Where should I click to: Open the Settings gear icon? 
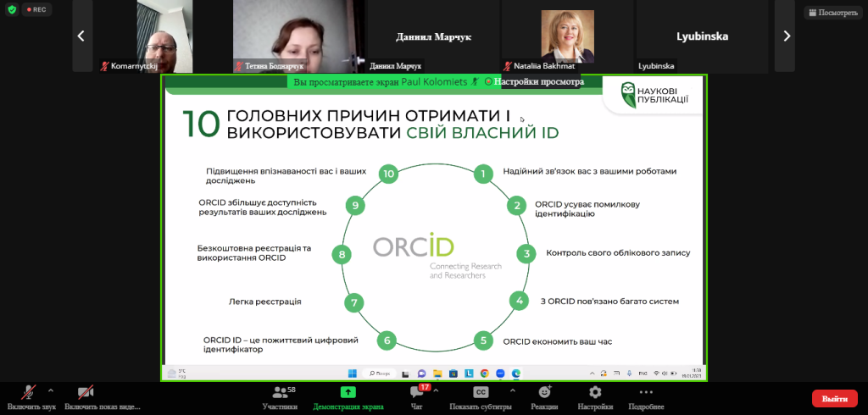click(595, 393)
